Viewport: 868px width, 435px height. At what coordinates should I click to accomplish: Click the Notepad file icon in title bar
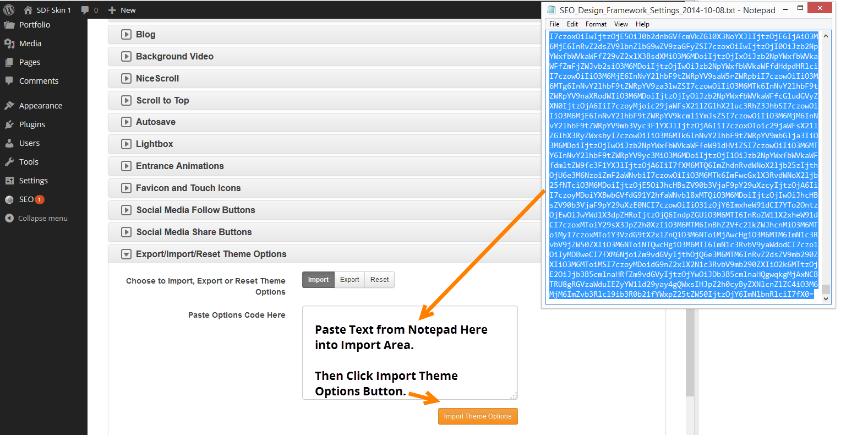point(552,10)
